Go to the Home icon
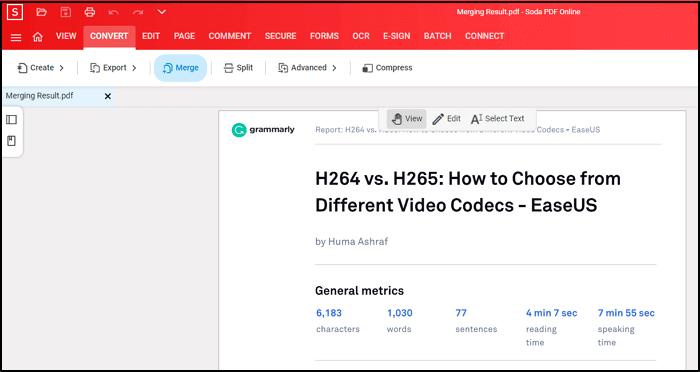The width and height of the screenshot is (700, 372). pyautogui.click(x=38, y=37)
